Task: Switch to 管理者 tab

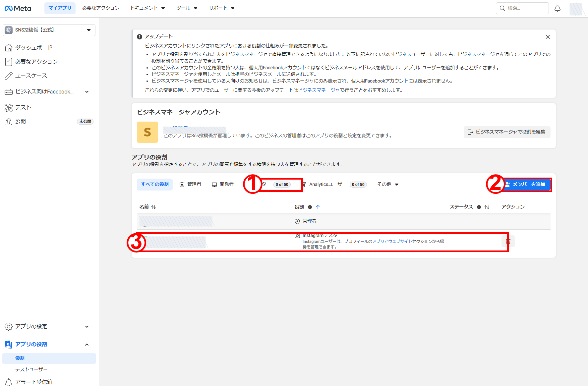Action: [x=190, y=184]
